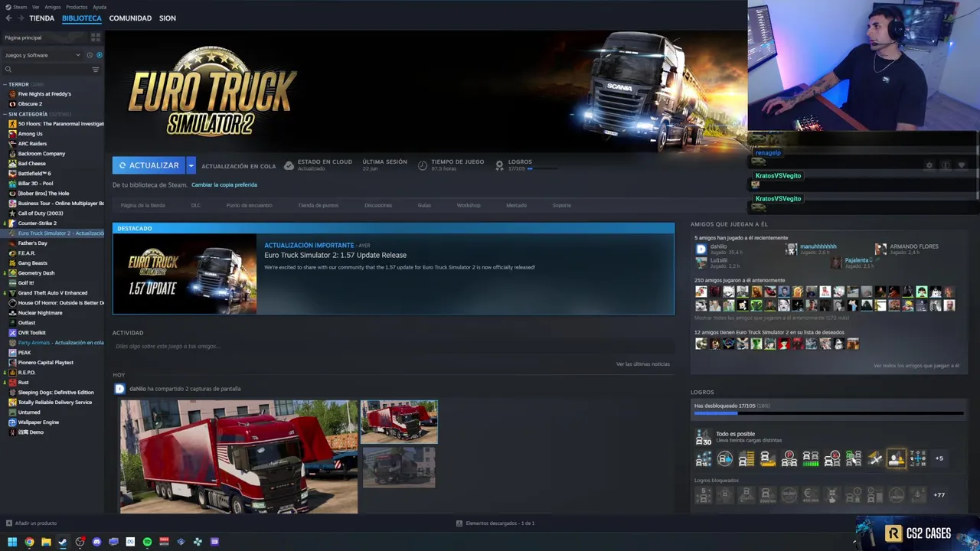Collapse the SIN CATEGORÍA category
Viewport: 980px width, 551px height.
tap(5, 114)
